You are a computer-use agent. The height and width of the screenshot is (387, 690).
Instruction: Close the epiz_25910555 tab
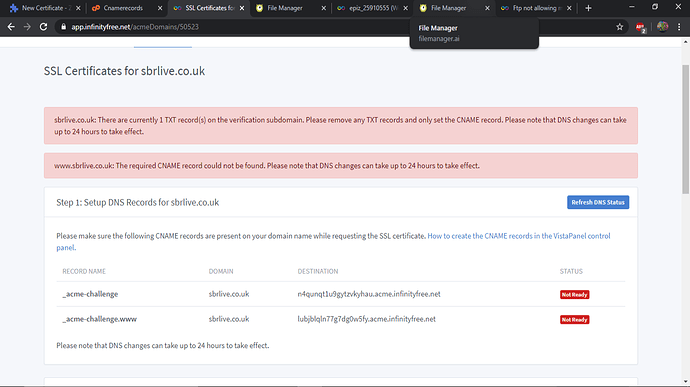click(405, 8)
